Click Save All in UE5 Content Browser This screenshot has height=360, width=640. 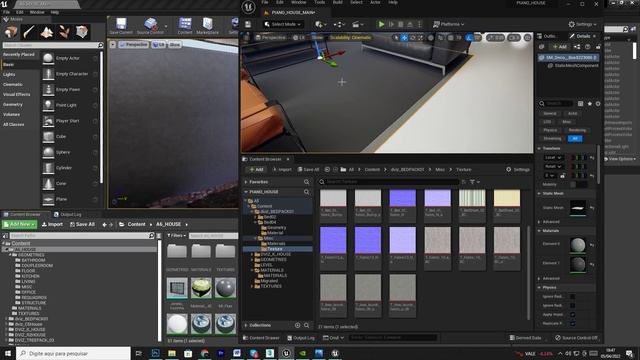[x=308, y=169]
